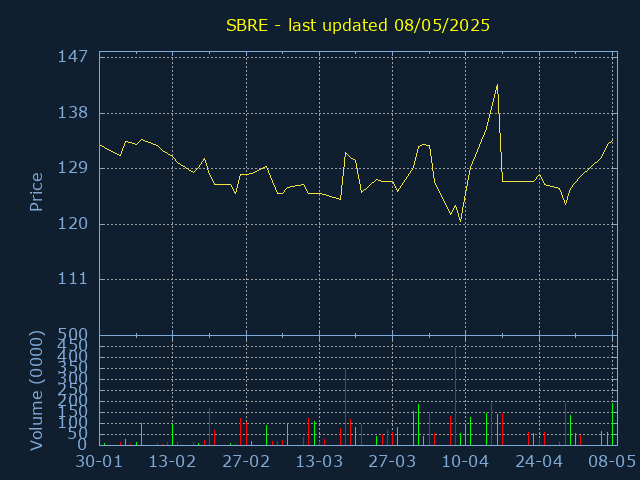Viewport: 640px width, 480px height.
Task: Click the date label 08-05
Action: pyautogui.click(x=612, y=462)
